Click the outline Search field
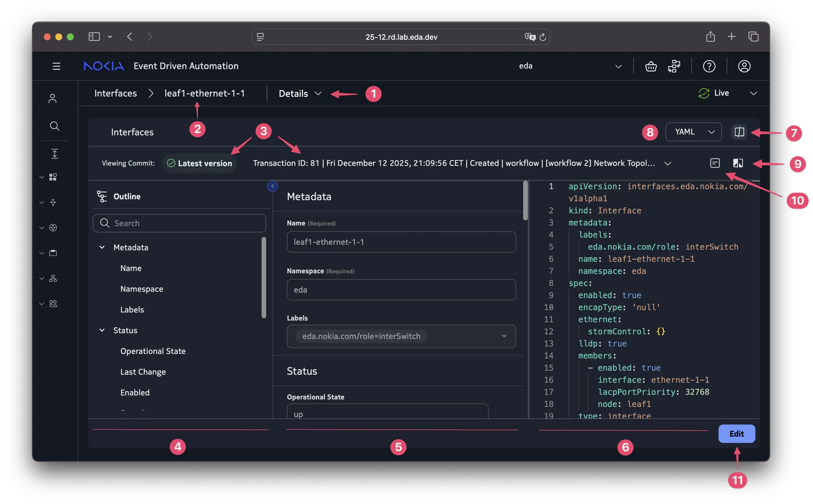This screenshot has width=813, height=504. click(179, 223)
